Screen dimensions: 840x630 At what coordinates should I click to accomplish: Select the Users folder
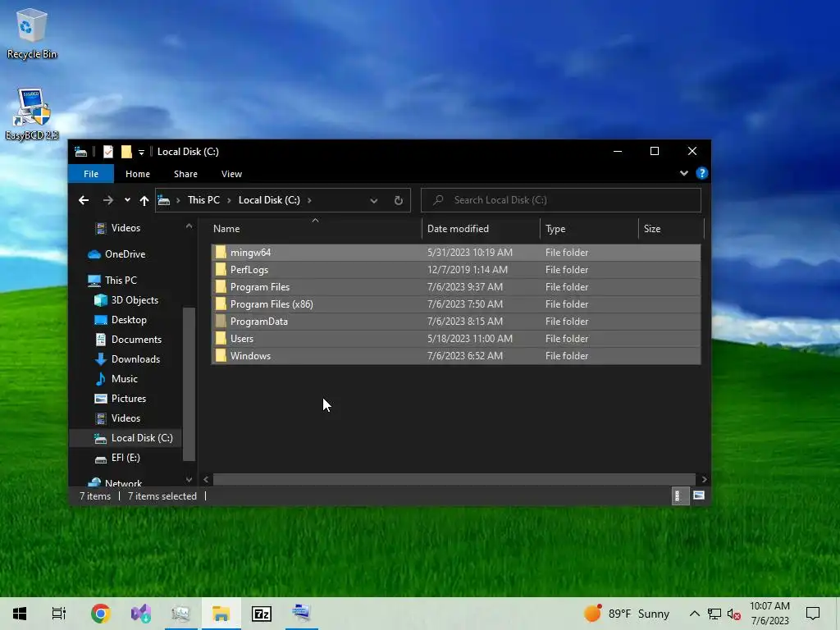(x=456, y=338)
